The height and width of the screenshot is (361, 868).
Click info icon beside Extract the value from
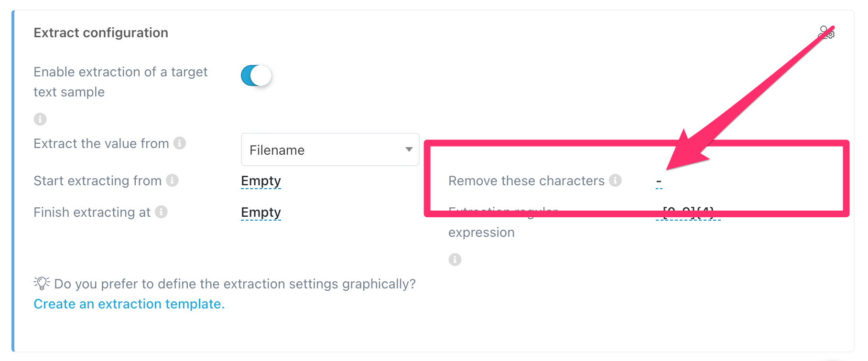tap(180, 143)
